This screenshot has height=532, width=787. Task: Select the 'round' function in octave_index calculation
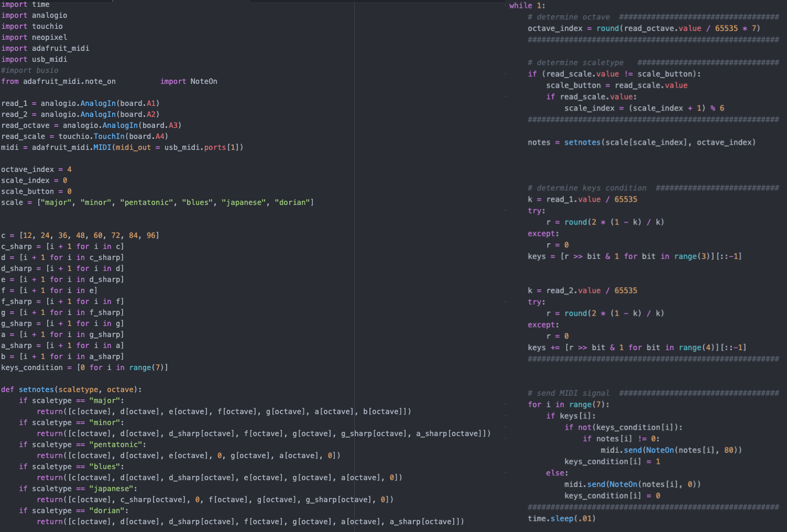click(x=607, y=28)
